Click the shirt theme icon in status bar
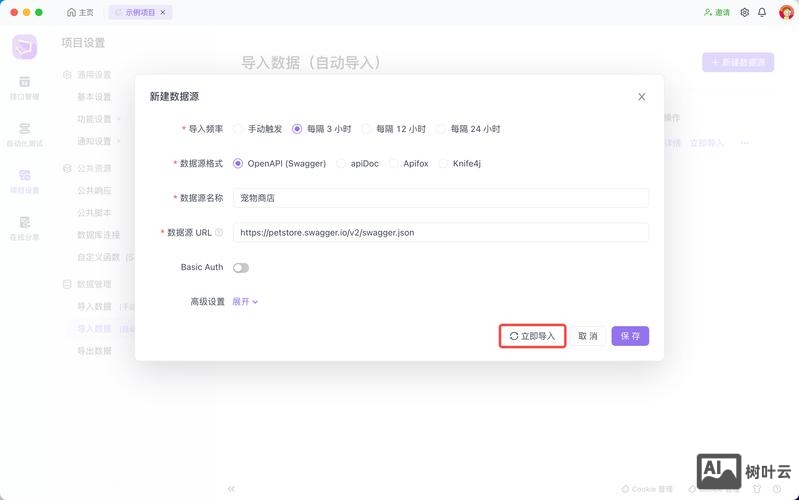Image resolution: width=799 pixels, height=500 pixels. point(757,489)
